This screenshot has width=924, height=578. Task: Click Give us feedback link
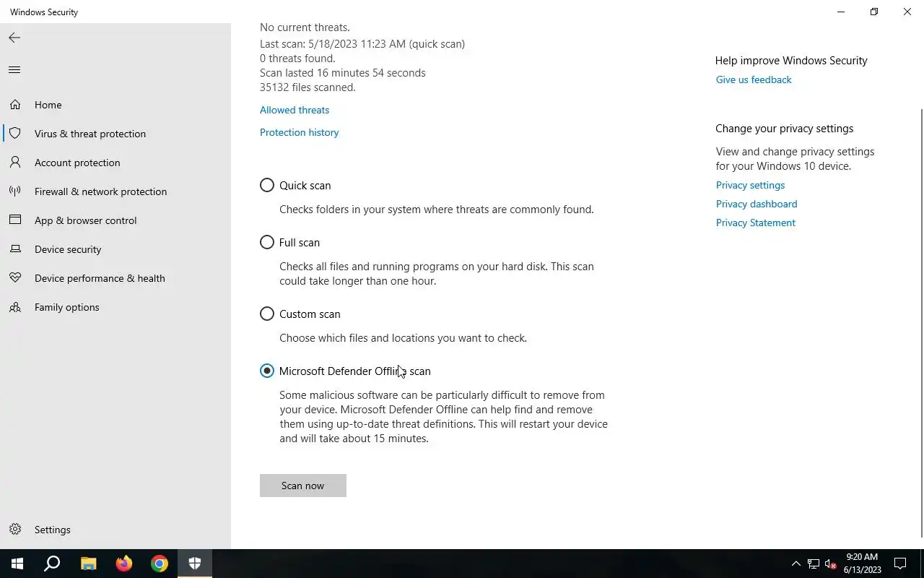[754, 79]
